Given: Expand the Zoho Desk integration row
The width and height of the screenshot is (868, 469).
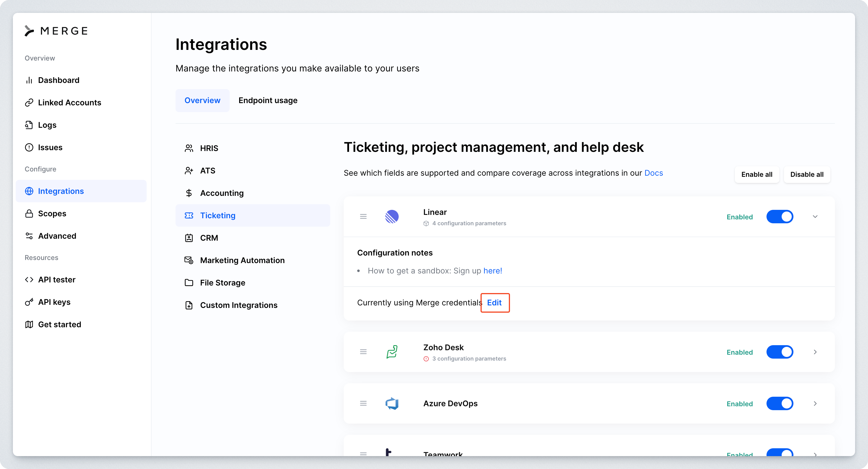Looking at the screenshot, I should pos(815,352).
